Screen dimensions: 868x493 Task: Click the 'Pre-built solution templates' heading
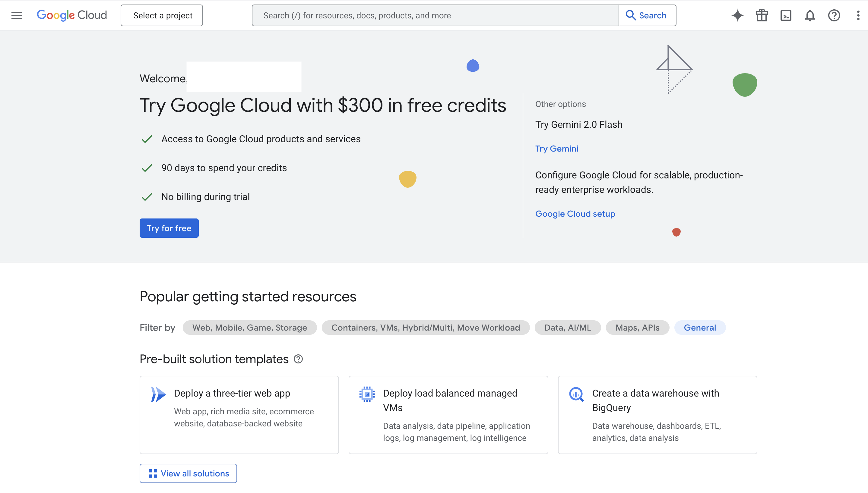pyautogui.click(x=214, y=359)
